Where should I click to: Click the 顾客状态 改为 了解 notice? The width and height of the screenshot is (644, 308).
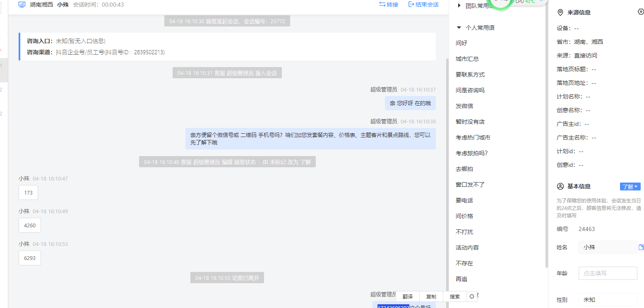227,162
